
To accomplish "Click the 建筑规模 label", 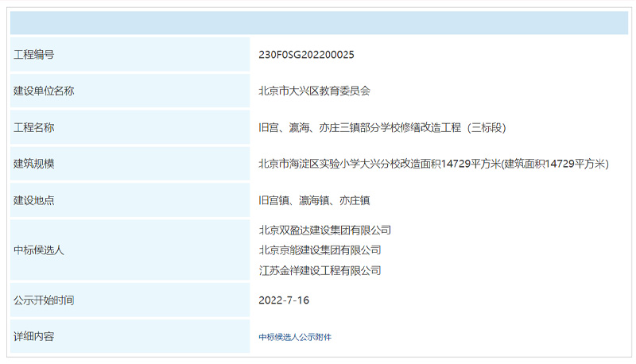I will pos(34,164).
